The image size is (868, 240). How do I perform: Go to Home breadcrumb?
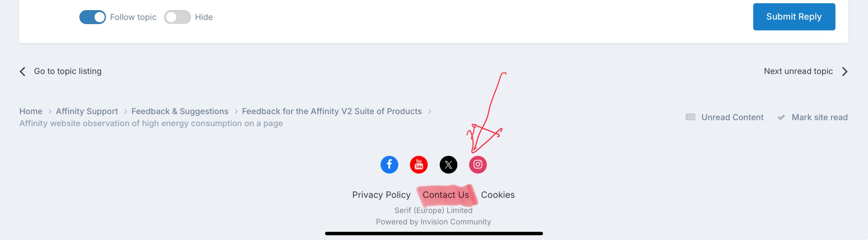click(31, 111)
